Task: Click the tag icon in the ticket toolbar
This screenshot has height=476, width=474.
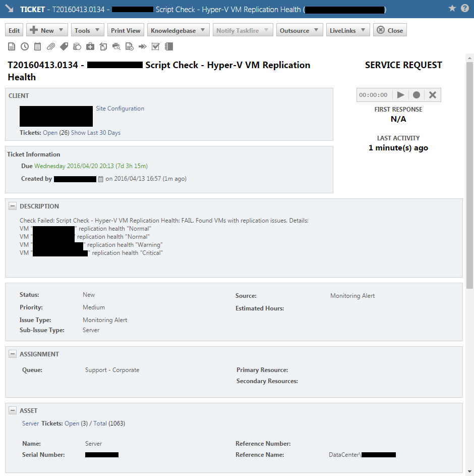Action: pyautogui.click(x=64, y=46)
